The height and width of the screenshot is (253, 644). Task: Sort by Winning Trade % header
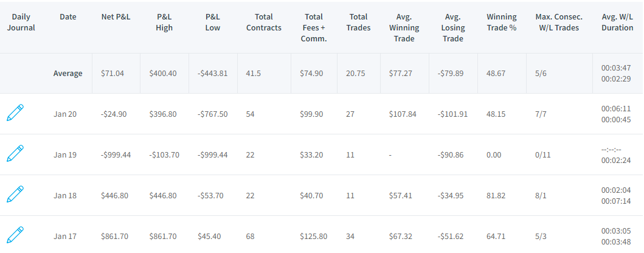pyautogui.click(x=502, y=22)
